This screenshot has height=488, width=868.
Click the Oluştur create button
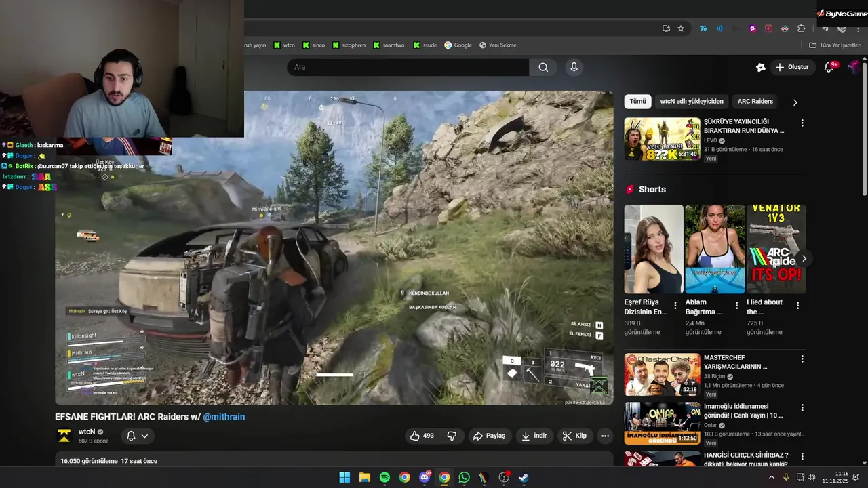coord(793,67)
